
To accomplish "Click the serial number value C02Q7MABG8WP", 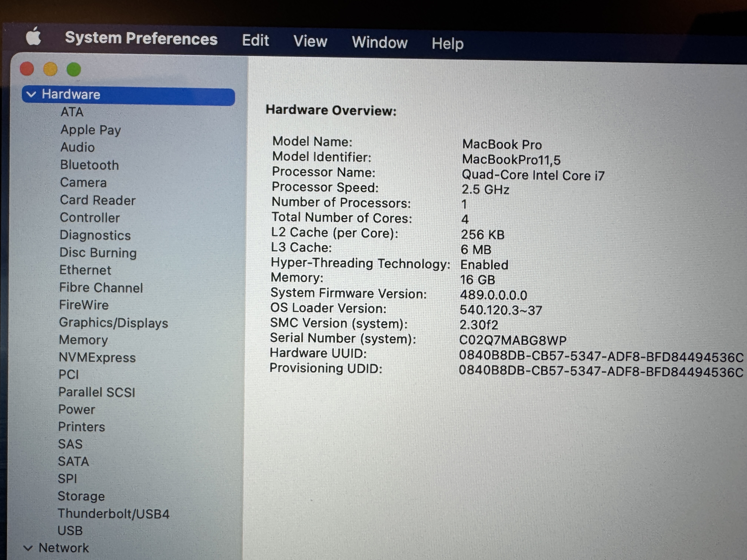I will tap(513, 340).
